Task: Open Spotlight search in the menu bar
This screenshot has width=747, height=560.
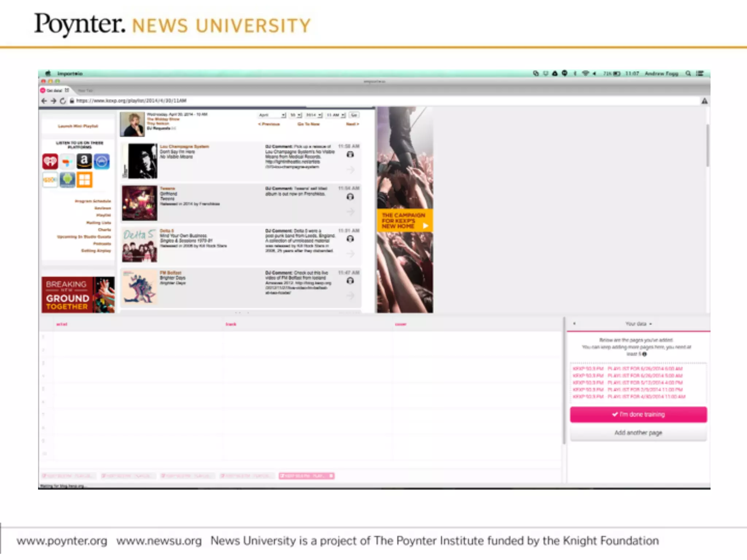Action: 688,73
